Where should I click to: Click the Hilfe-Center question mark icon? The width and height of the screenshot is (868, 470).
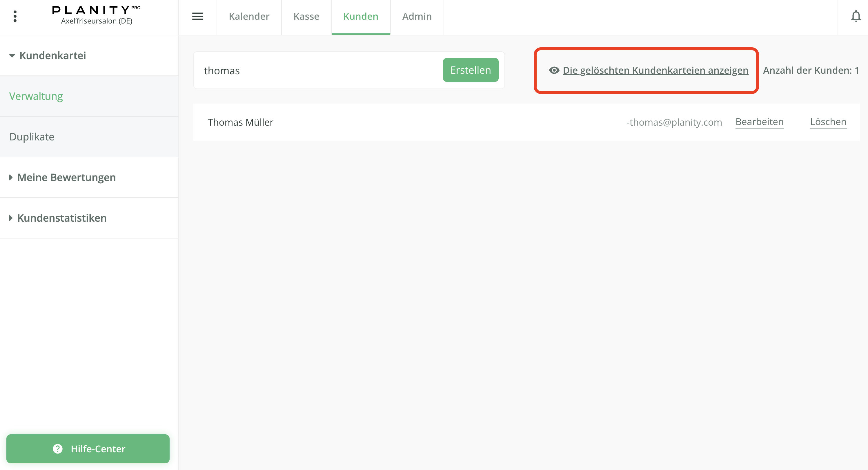(x=58, y=449)
